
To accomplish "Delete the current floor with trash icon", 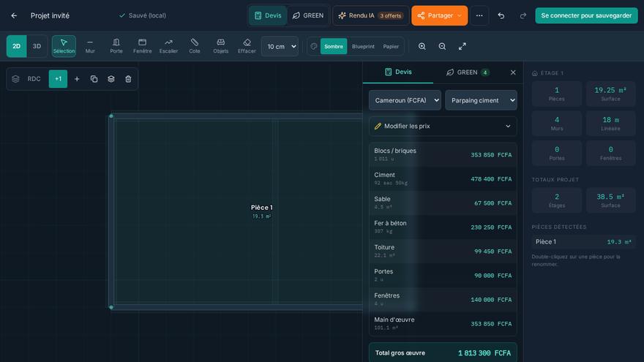I will point(128,79).
